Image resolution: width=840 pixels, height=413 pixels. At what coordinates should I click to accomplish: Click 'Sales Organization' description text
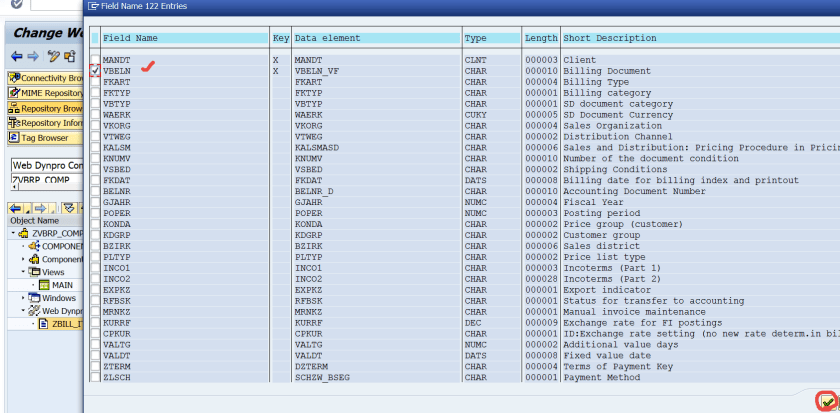[x=612, y=125]
